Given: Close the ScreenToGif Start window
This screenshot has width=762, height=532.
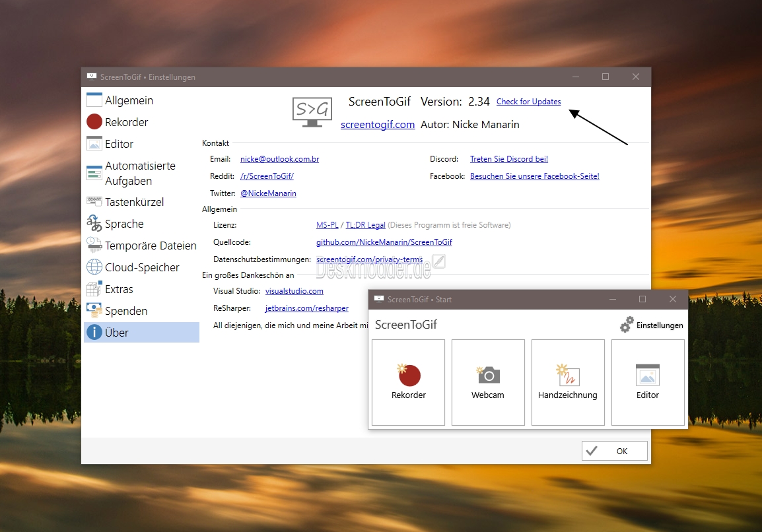Looking at the screenshot, I should pos(673,299).
